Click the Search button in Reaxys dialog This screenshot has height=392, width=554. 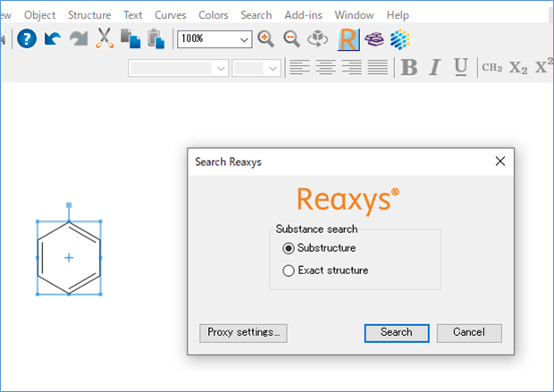coord(397,333)
